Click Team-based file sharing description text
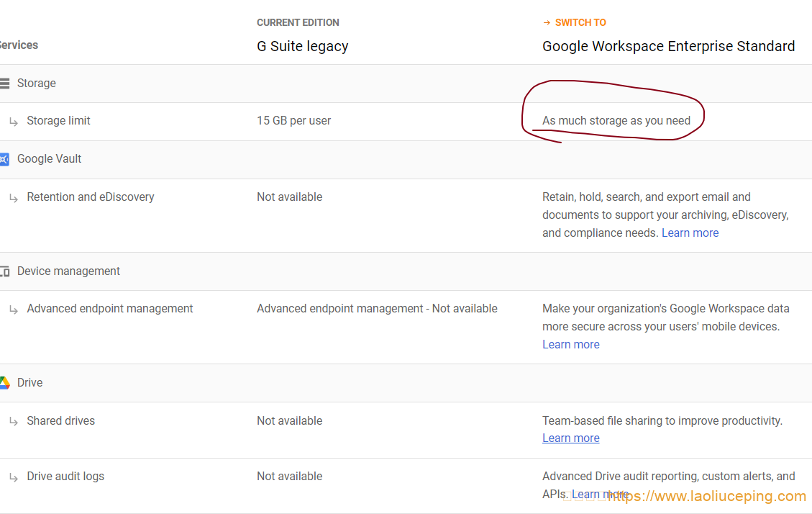The height and width of the screenshot is (514, 812). (662, 420)
